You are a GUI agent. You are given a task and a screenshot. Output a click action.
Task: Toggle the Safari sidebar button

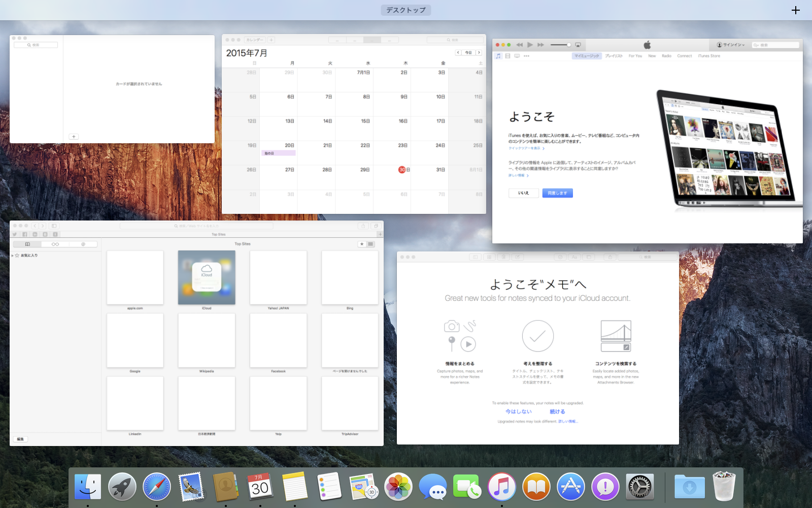tap(54, 226)
